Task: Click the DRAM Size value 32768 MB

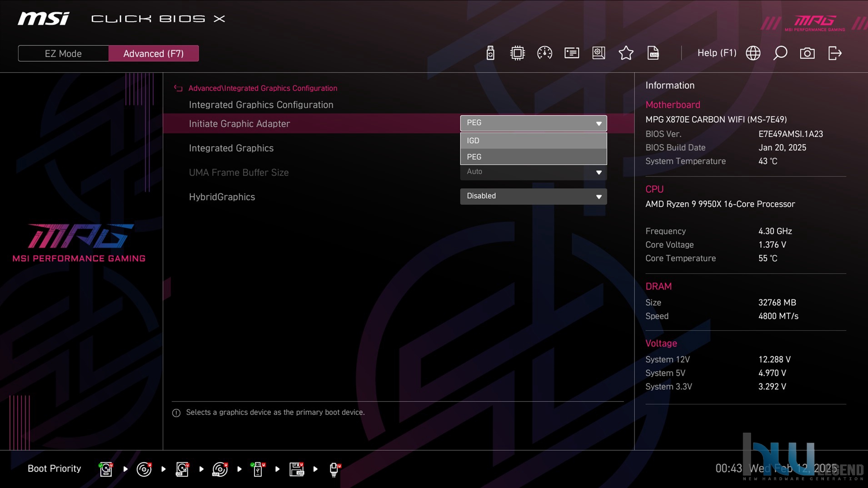Action: [777, 303]
